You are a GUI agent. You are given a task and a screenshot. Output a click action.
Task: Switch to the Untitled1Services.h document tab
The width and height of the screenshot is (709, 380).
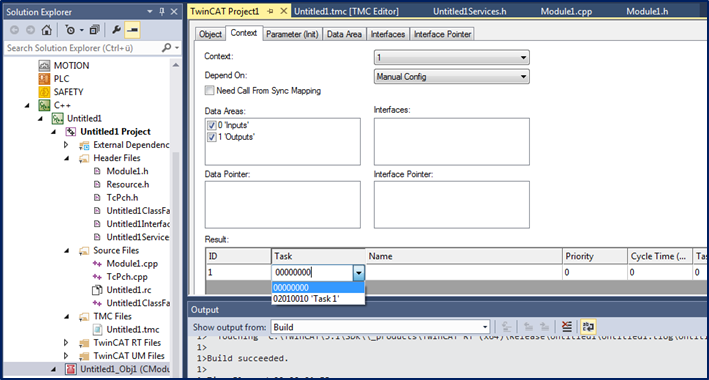(x=469, y=12)
